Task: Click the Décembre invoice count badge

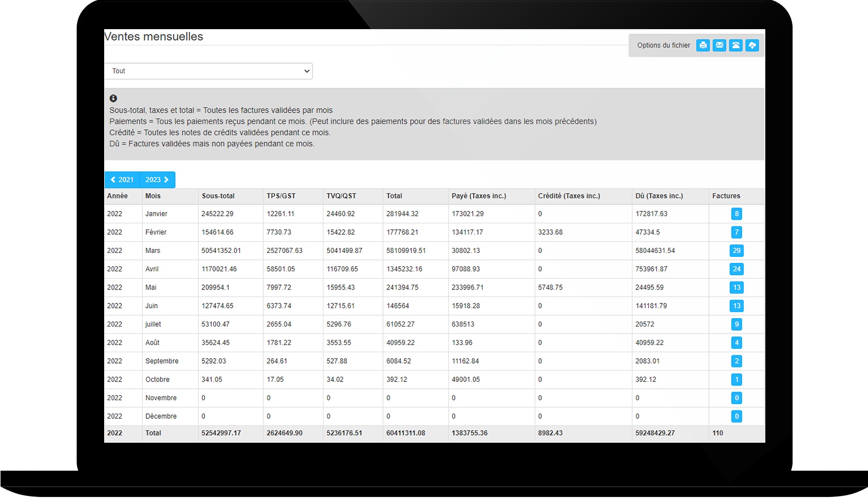Action: pos(736,416)
